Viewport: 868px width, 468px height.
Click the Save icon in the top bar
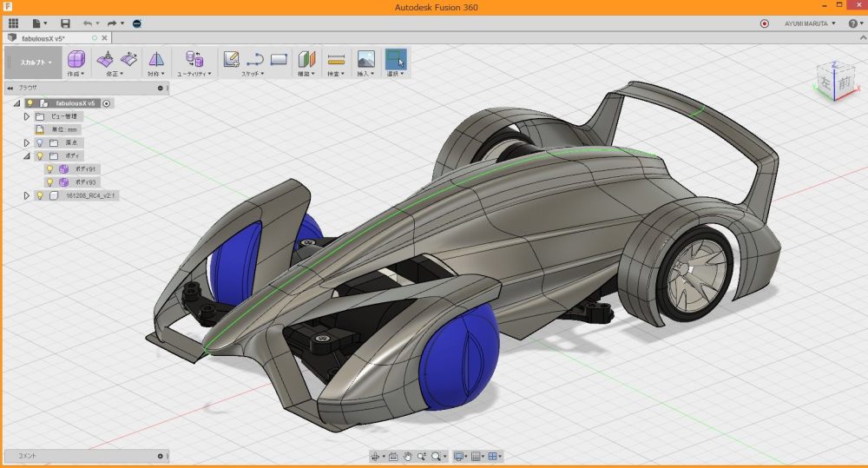click(65, 23)
